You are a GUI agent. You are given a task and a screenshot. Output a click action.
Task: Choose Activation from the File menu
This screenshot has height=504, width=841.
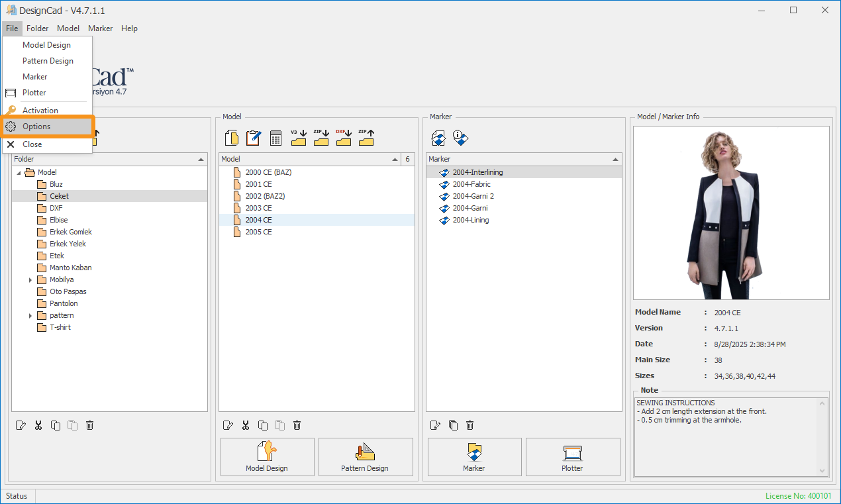pos(40,111)
